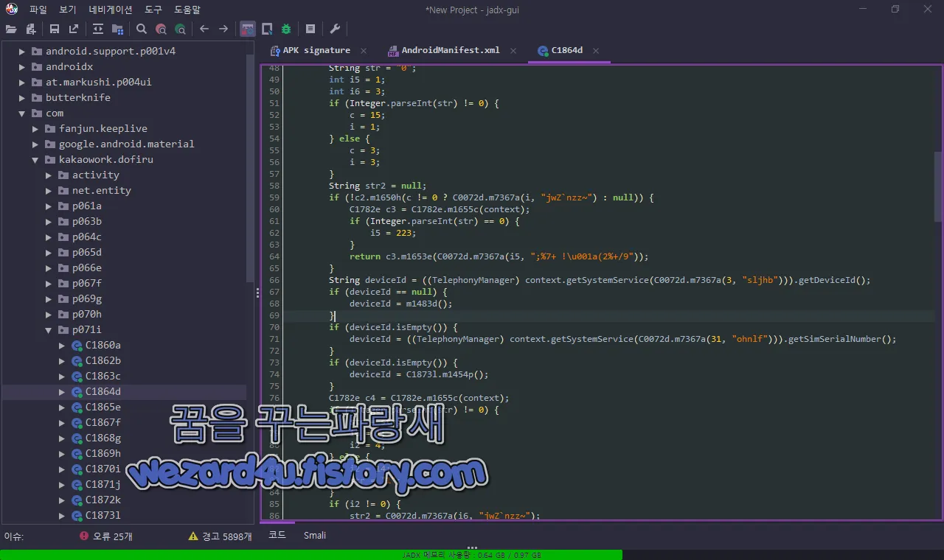Click the C1862b class icon
This screenshot has height=560, width=944.
77,360
